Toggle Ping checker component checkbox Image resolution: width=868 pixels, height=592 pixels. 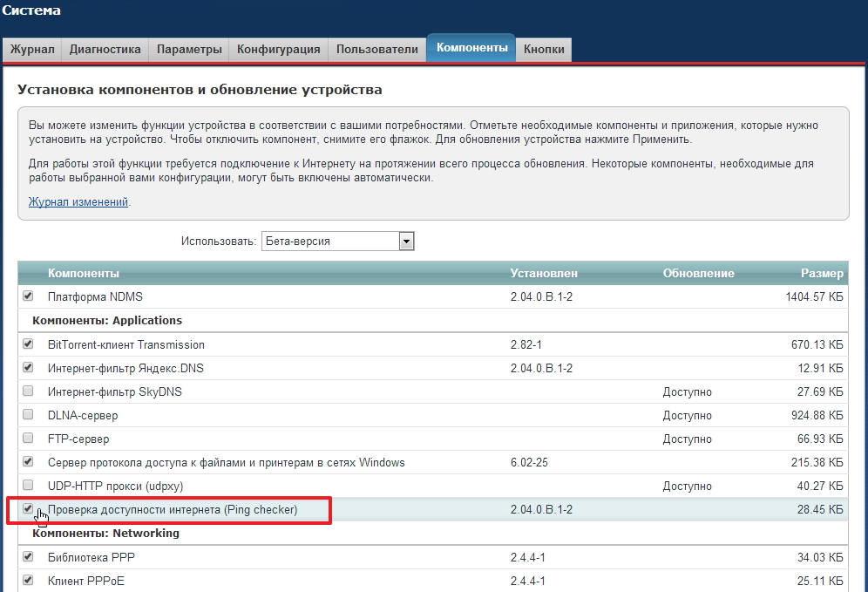[x=28, y=508]
